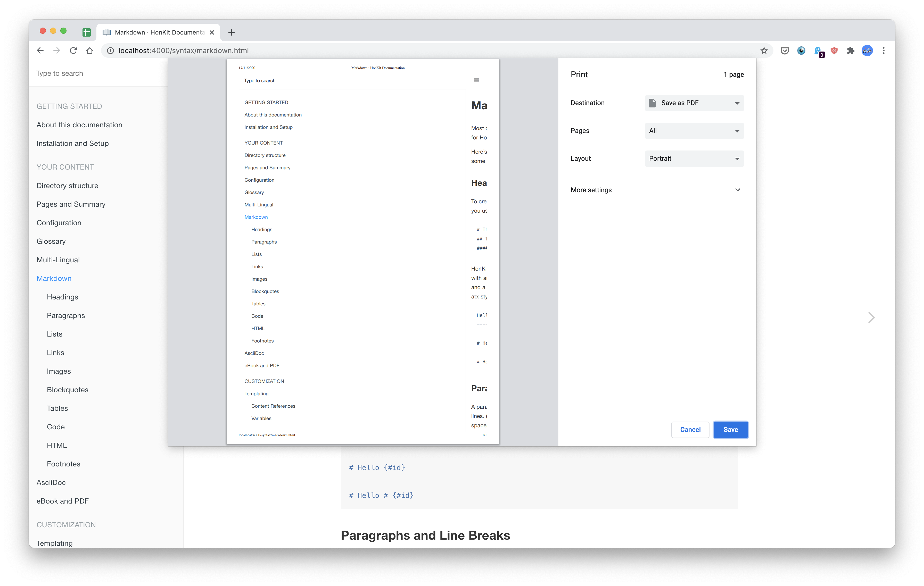The height and width of the screenshot is (586, 924).
Task: Click the pinned green spreadsheet tab
Action: pos(87,32)
